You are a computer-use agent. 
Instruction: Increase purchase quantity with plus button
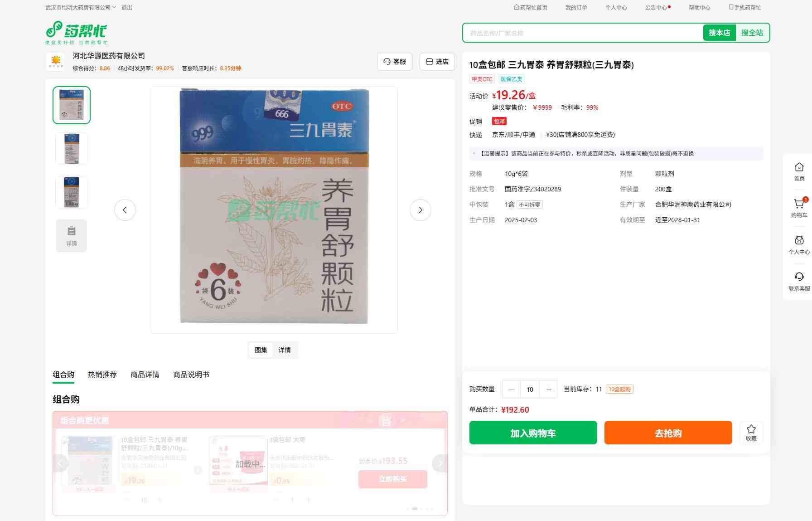[549, 389]
